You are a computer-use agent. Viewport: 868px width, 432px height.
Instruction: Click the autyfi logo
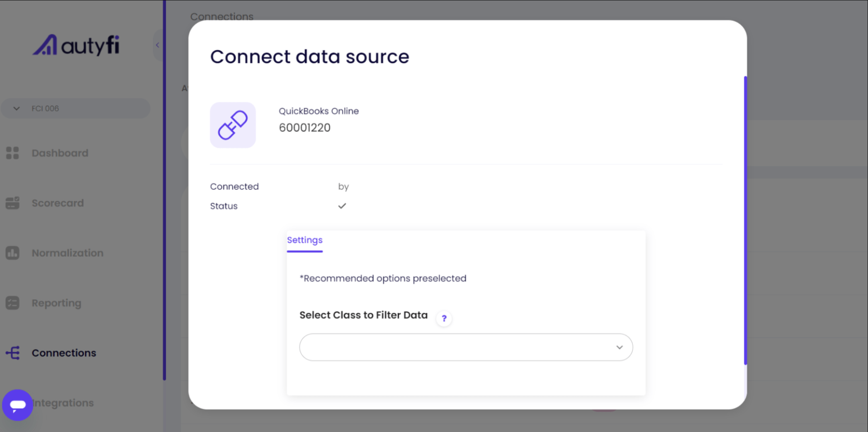(76, 45)
